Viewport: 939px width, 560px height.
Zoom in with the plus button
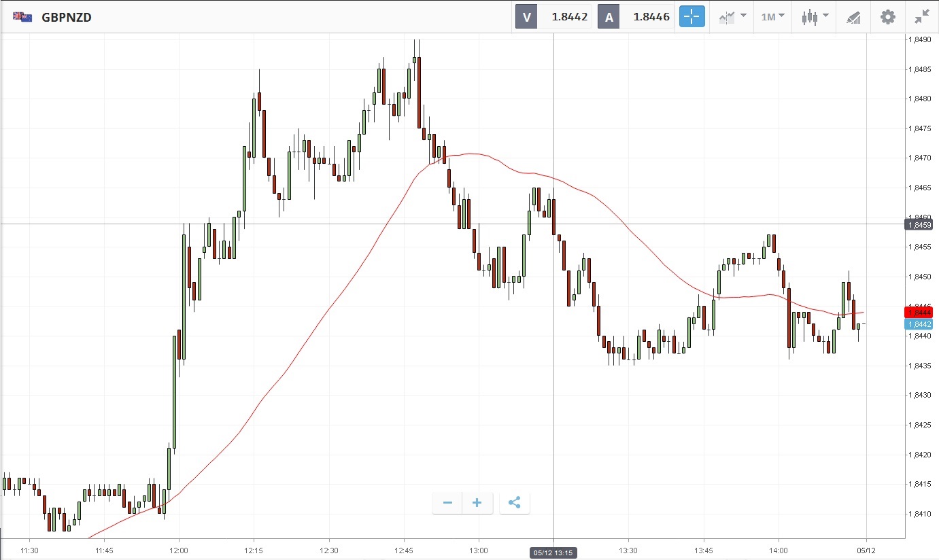(x=477, y=503)
